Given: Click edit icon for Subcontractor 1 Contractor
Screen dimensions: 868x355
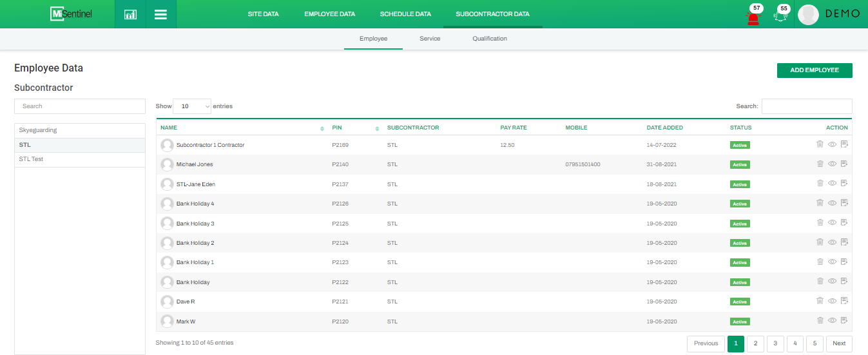Looking at the screenshot, I should [x=844, y=144].
